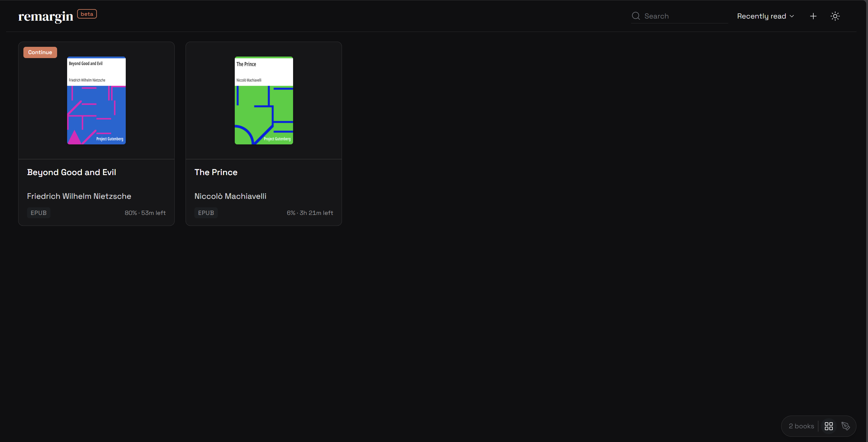Image resolution: width=868 pixels, height=442 pixels.
Task: Open the Recently read sort dropdown
Action: tap(766, 16)
